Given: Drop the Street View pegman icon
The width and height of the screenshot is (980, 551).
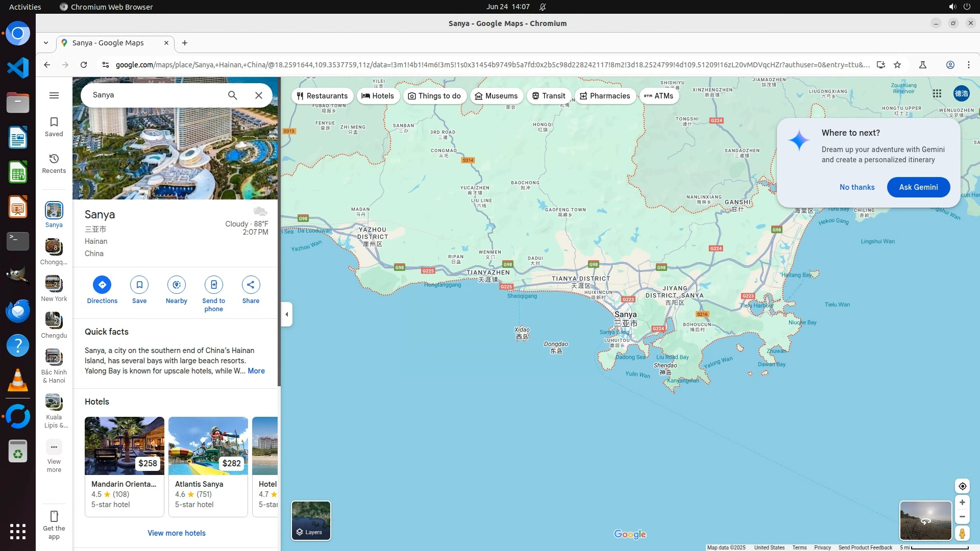Looking at the screenshot, I should (962, 534).
